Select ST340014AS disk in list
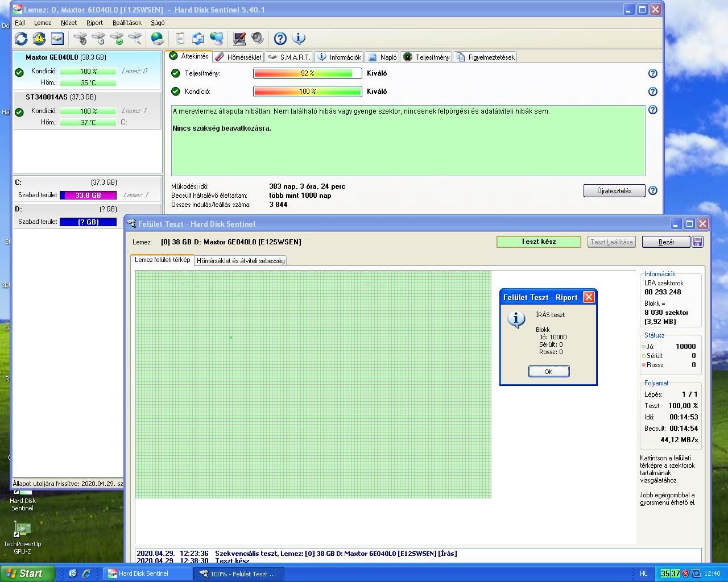Viewport: 728px width, 582px height. (87, 111)
